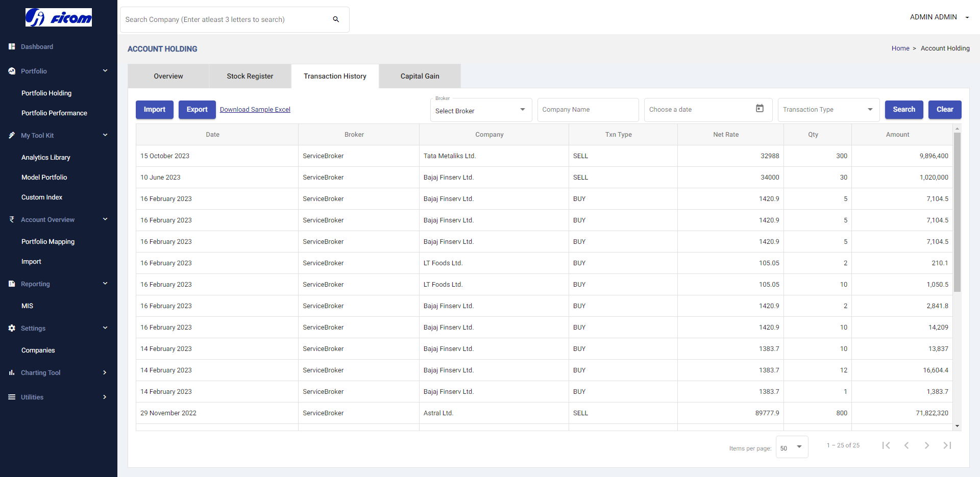
Task: Open Custom Index in sidebar
Action: click(42, 197)
